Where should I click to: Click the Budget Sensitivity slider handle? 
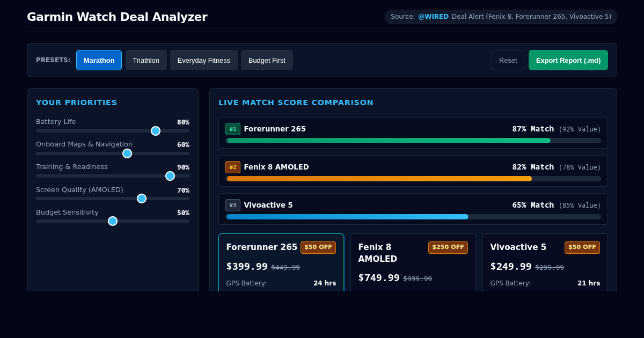[x=113, y=221]
